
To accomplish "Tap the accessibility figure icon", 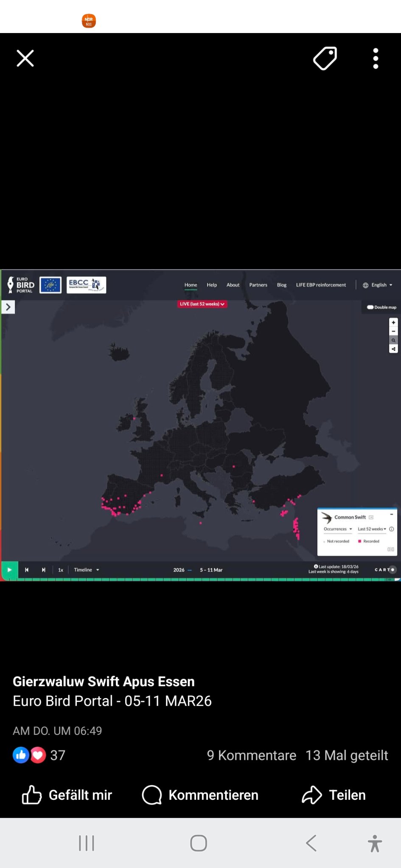I will click(375, 843).
